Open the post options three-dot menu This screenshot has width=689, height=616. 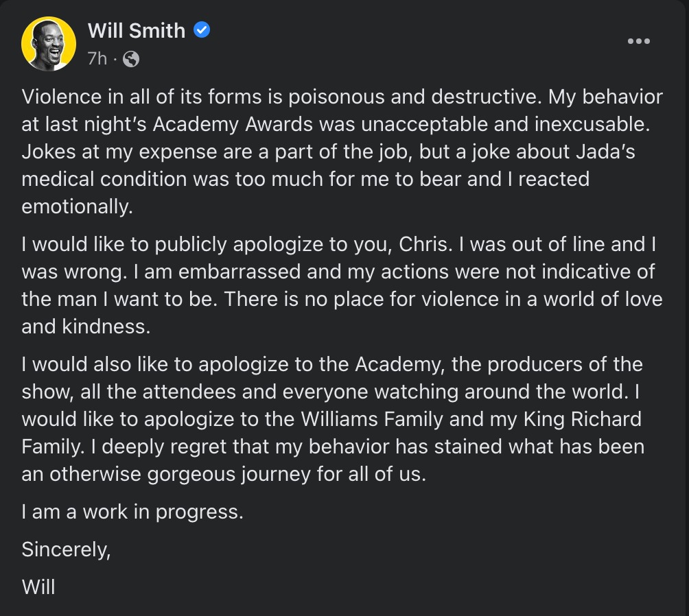[638, 41]
